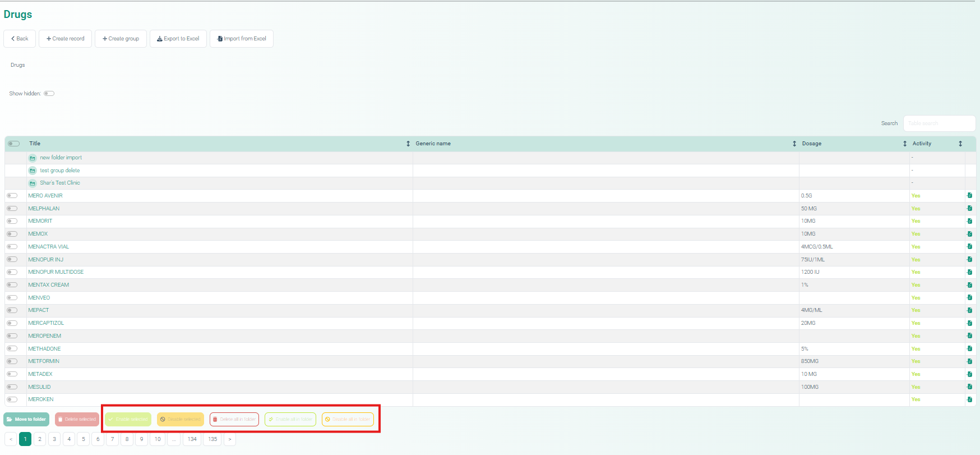This screenshot has height=455, width=980.
Task: Open the 'new folder import' folder icon
Action: click(33, 158)
